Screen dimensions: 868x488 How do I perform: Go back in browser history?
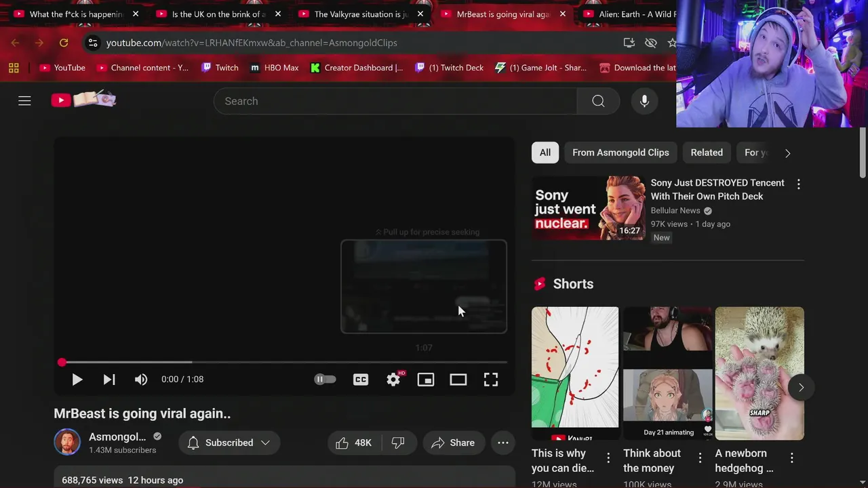coord(15,43)
